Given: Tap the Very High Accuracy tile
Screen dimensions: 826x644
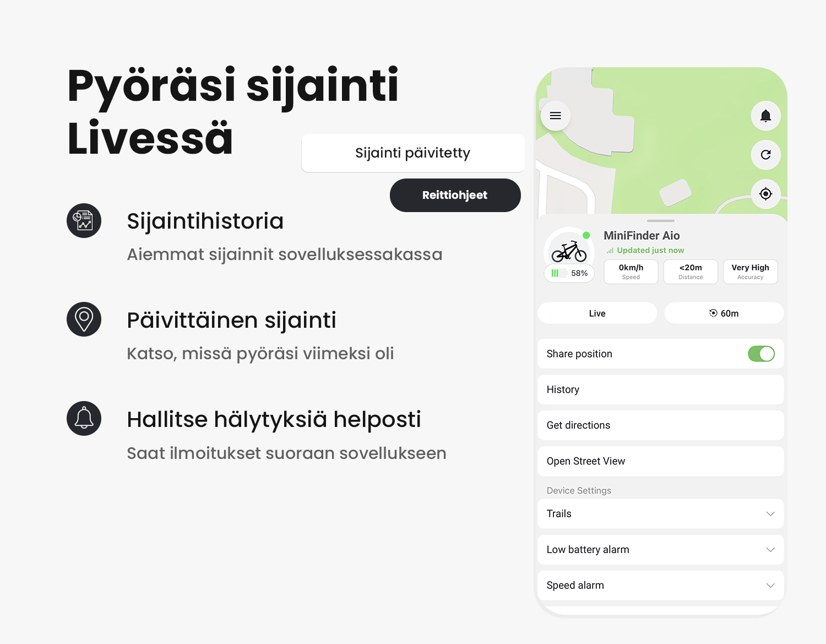Looking at the screenshot, I should coord(751,272).
